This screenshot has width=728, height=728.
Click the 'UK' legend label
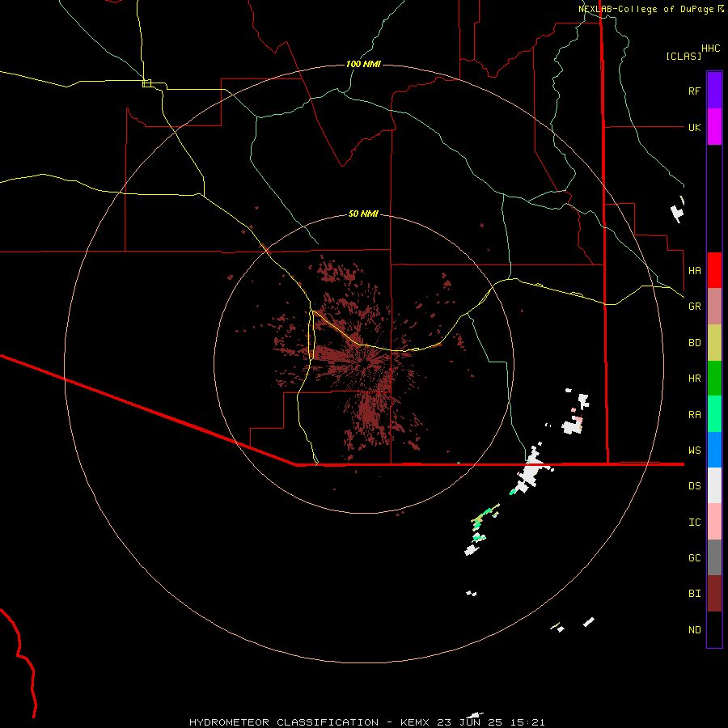[x=694, y=127]
